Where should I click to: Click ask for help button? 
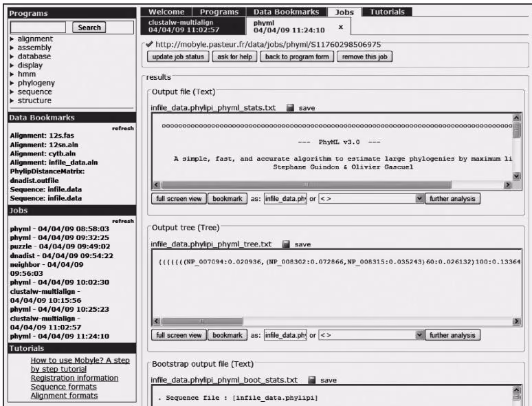[x=235, y=56]
